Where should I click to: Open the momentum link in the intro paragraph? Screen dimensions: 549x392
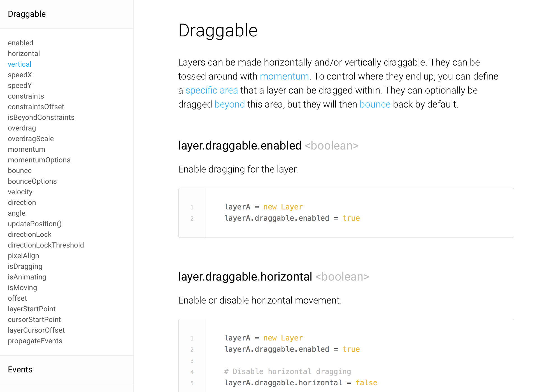284,76
